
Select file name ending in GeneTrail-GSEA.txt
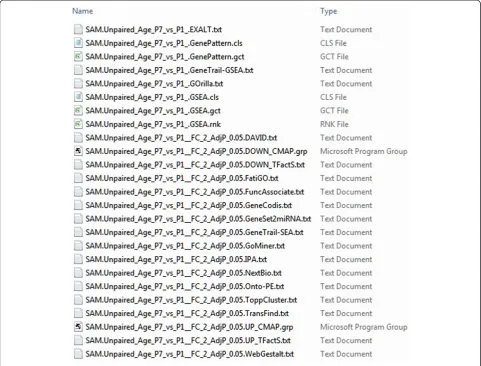tap(169, 70)
